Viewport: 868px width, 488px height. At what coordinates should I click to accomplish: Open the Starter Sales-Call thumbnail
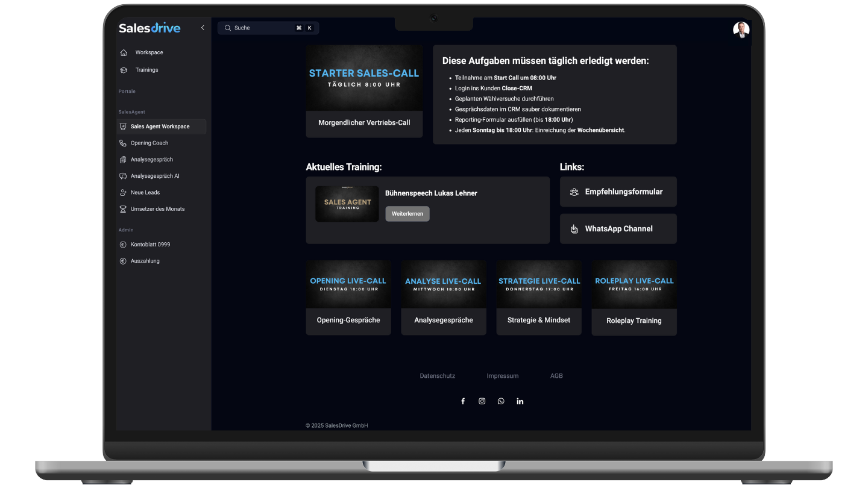[364, 78]
